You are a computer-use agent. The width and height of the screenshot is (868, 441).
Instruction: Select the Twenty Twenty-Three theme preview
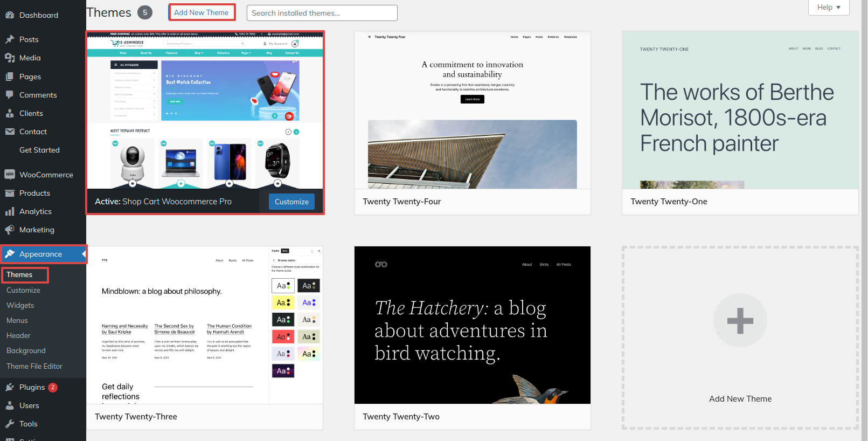pyautogui.click(x=205, y=325)
